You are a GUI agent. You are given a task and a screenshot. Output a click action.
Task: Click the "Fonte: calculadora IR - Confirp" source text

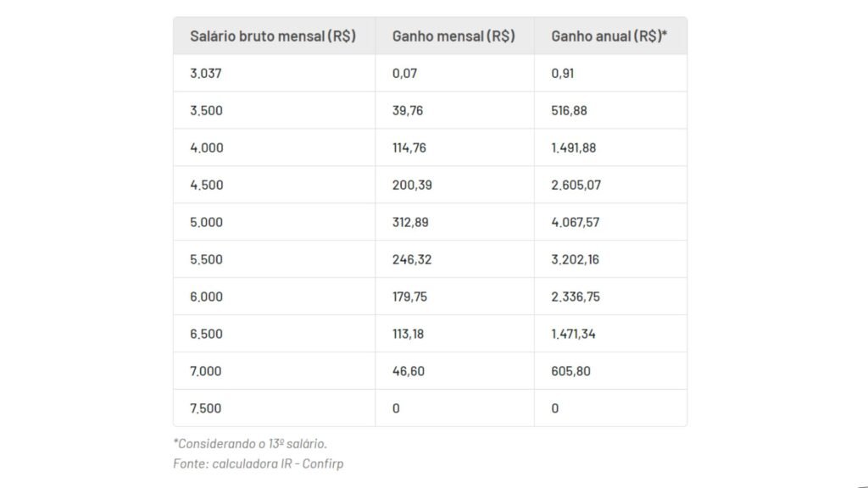259,463
